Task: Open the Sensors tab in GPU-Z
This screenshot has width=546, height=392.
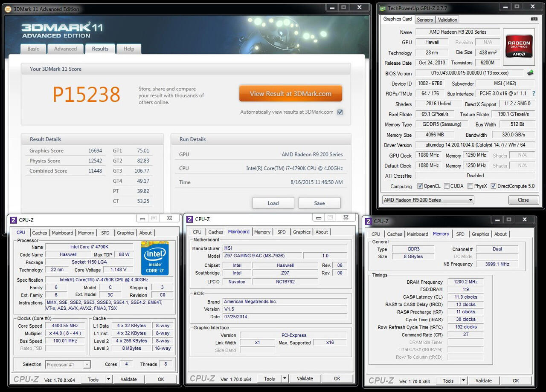Action: click(425, 20)
